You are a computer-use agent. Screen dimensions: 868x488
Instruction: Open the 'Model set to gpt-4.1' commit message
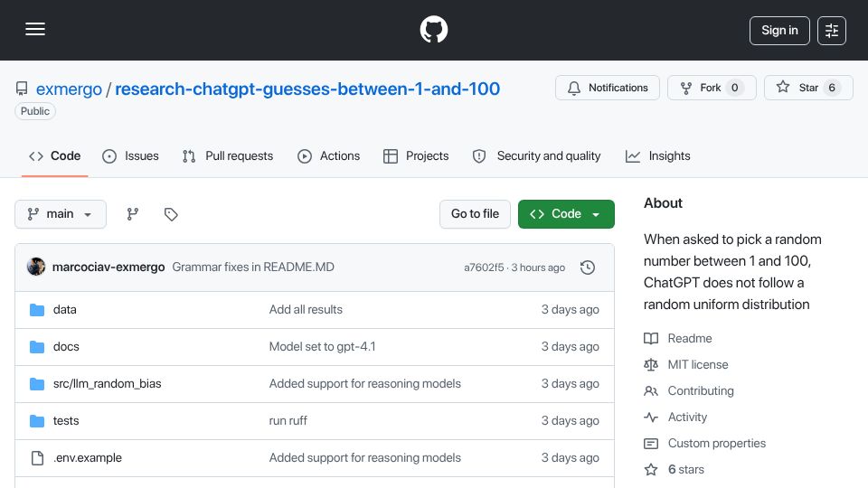pyautogui.click(x=322, y=347)
